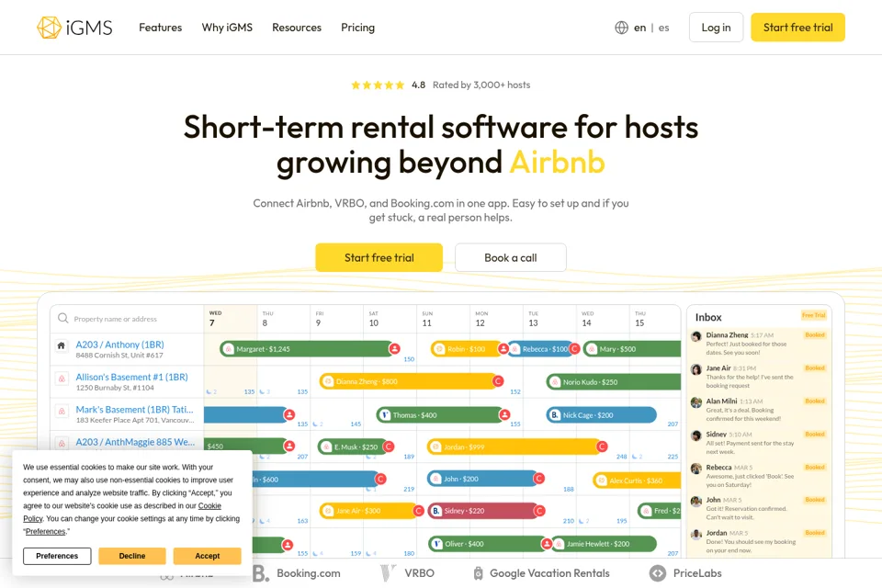The height and width of the screenshot is (588, 882).
Task: Open the A203 / Anthony (1BR) property
Action: [119, 345]
